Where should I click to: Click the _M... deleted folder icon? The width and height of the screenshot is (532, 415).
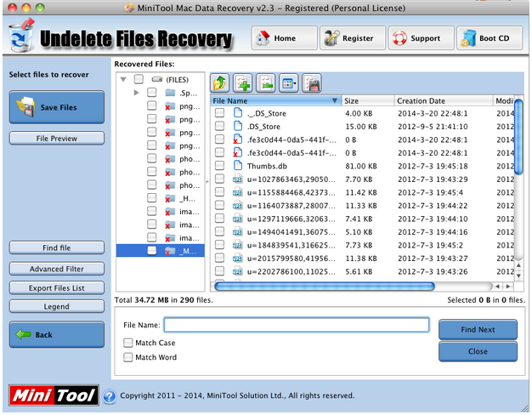(x=170, y=252)
